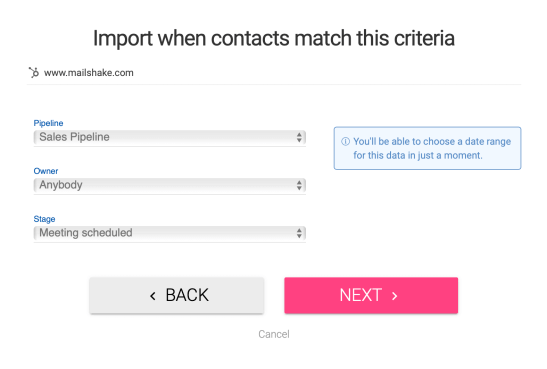Click the Stage field label

[x=44, y=219]
